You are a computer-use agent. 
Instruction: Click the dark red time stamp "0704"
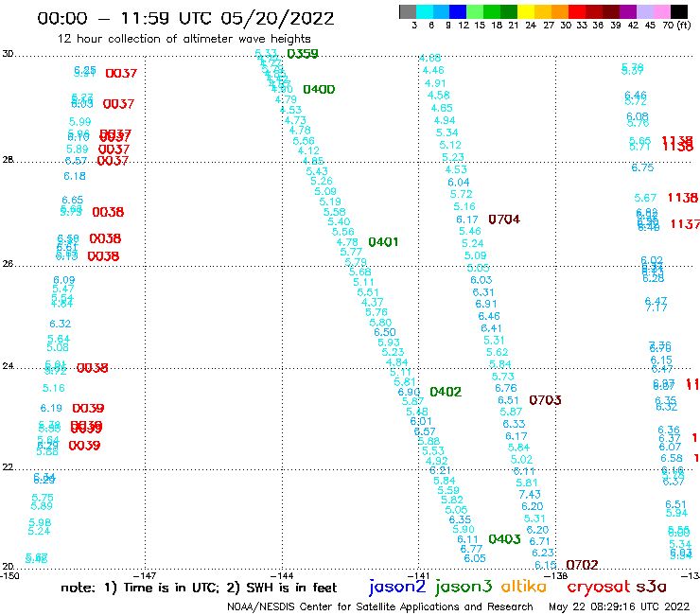pos(504,220)
